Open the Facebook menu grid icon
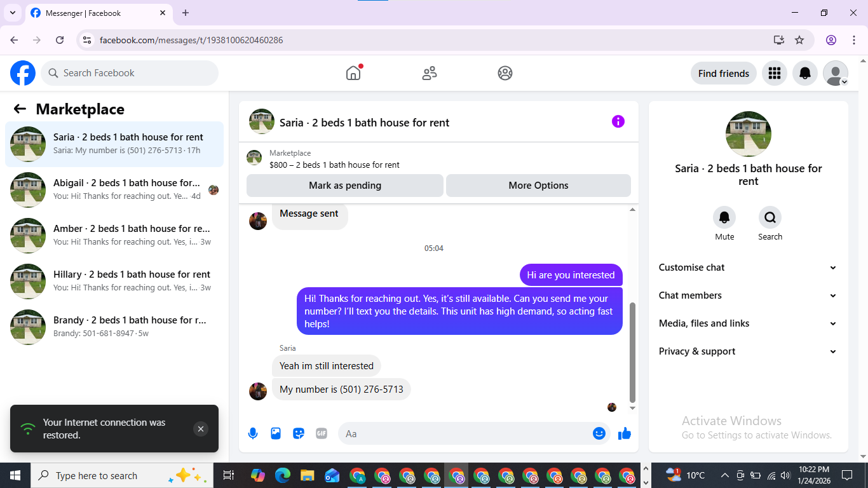 pos(774,73)
